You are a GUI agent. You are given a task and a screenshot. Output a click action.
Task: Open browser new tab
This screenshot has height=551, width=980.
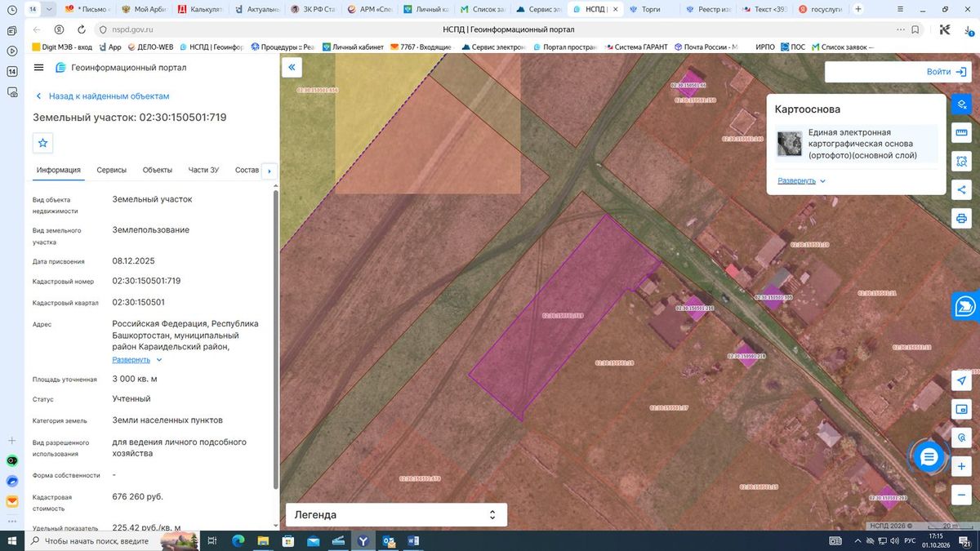[x=857, y=9]
